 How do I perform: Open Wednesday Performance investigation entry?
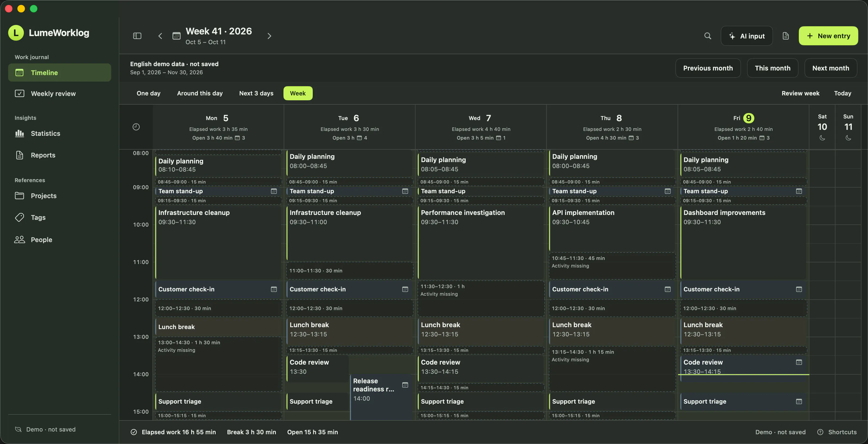pos(481,242)
